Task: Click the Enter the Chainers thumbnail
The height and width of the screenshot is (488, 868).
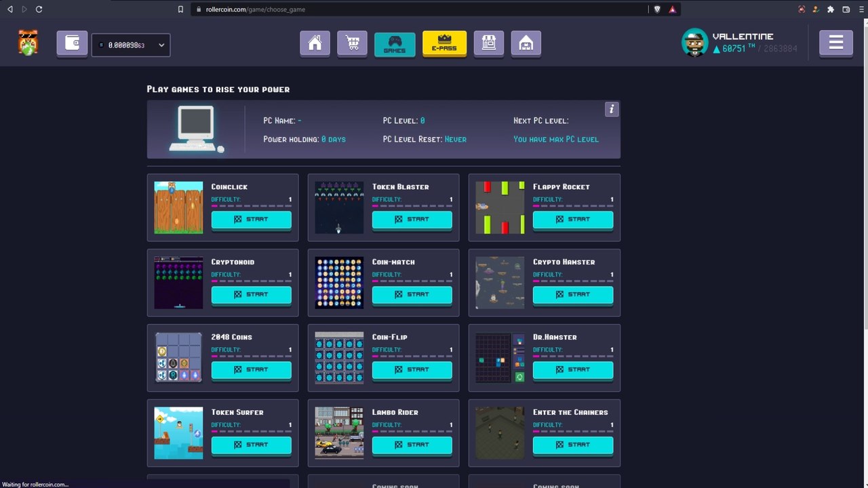Action: 500,433
